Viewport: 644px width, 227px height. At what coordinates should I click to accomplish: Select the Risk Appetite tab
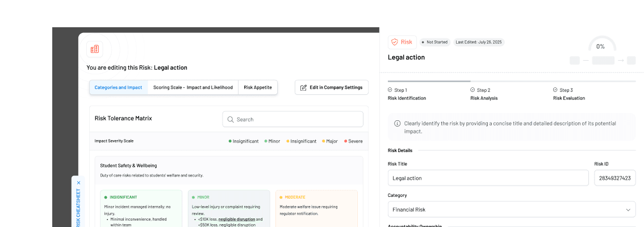pos(257,87)
